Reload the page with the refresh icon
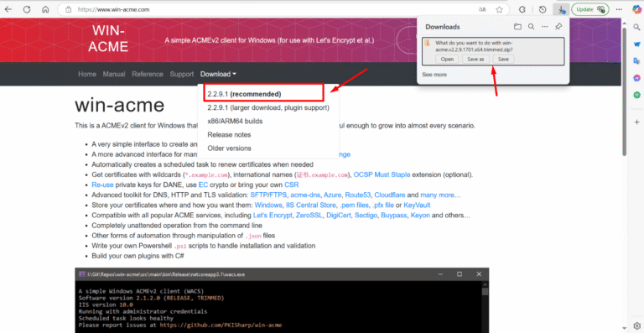Viewport: 644px width, 333px height. (x=27, y=9)
